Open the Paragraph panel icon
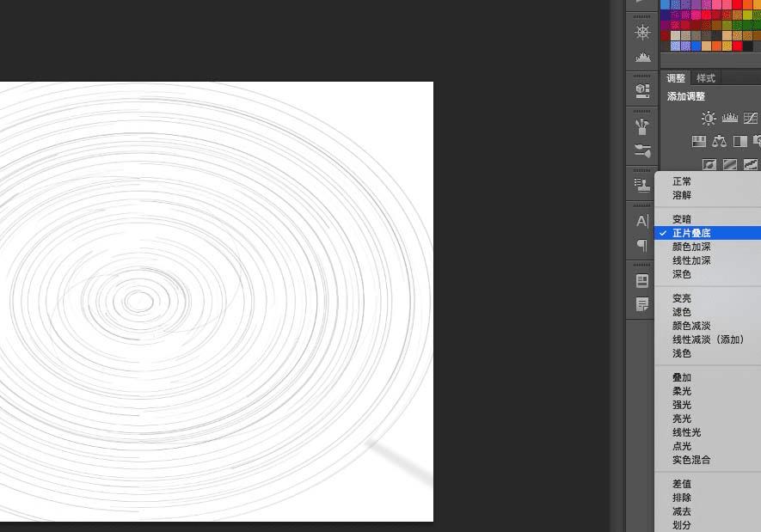This screenshot has width=761, height=532. (x=642, y=245)
